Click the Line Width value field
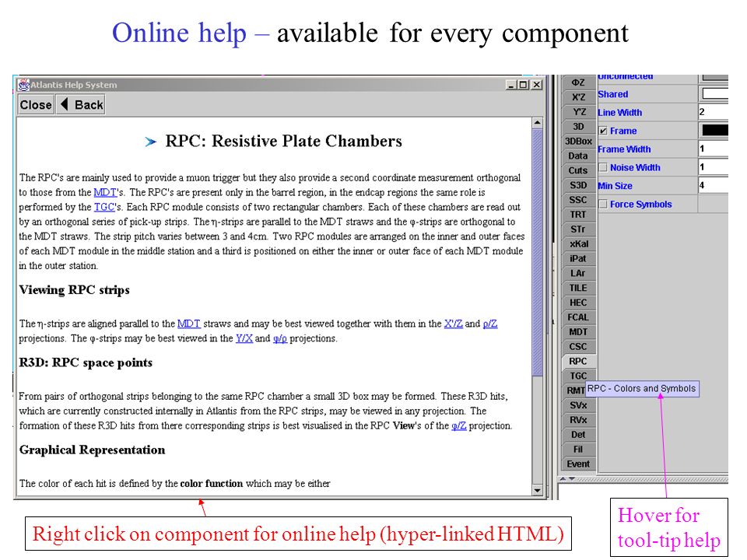Screen dimensions: 747x560 click(x=714, y=112)
